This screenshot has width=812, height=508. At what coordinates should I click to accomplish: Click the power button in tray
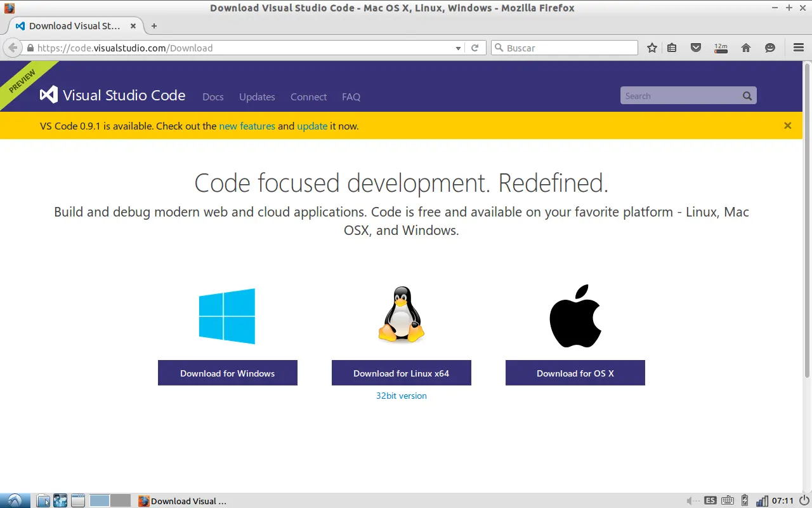(x=803, y=500)
